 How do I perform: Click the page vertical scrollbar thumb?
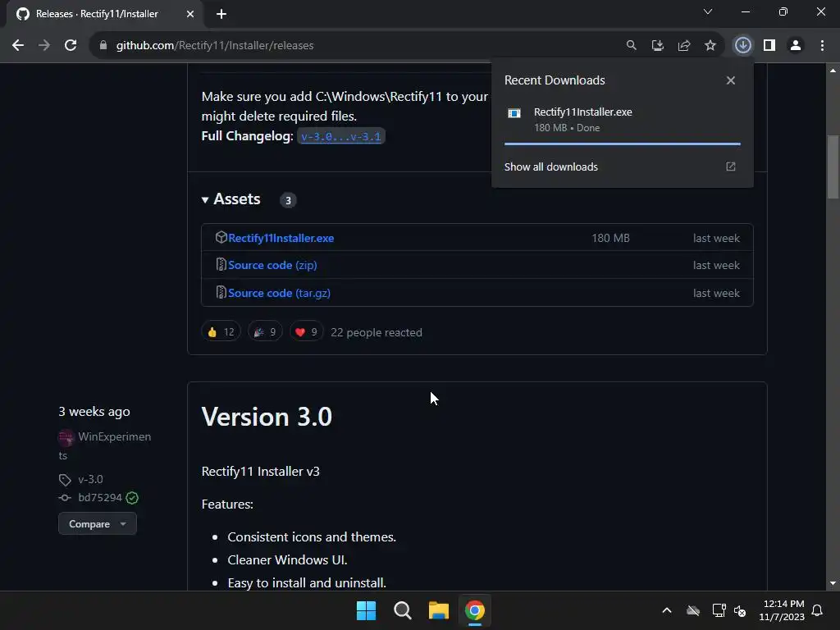[833, 167]
